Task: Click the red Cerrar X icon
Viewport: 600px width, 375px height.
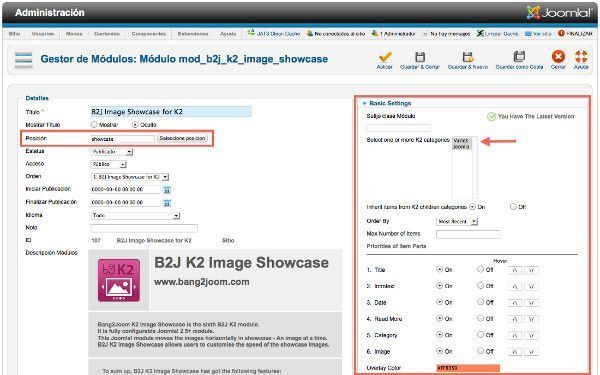Action: [x=558, y=57]
